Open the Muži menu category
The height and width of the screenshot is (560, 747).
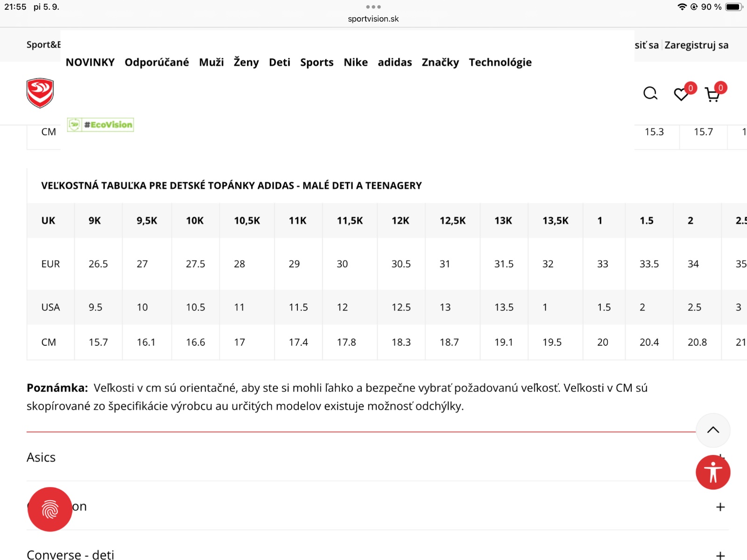pos(211,63)
